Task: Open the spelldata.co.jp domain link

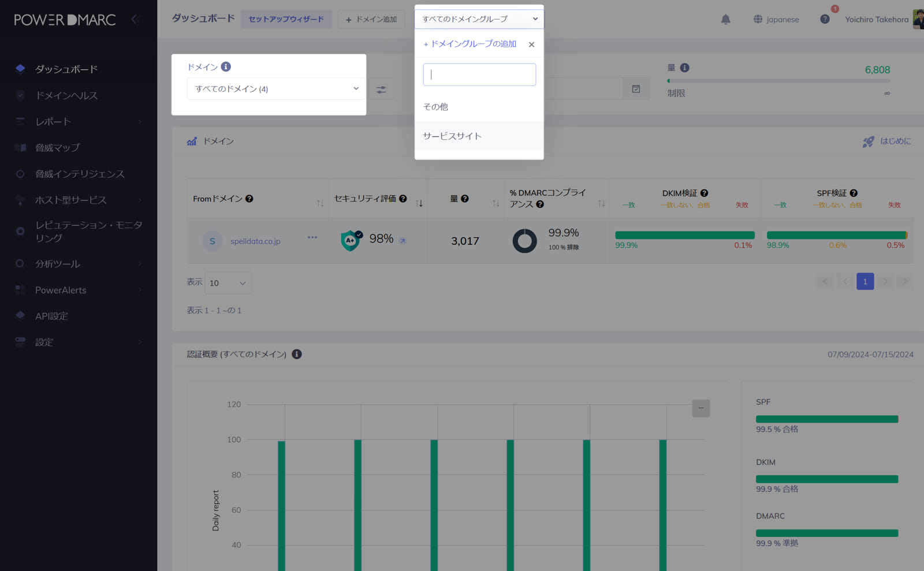Action: click(255, 241)
